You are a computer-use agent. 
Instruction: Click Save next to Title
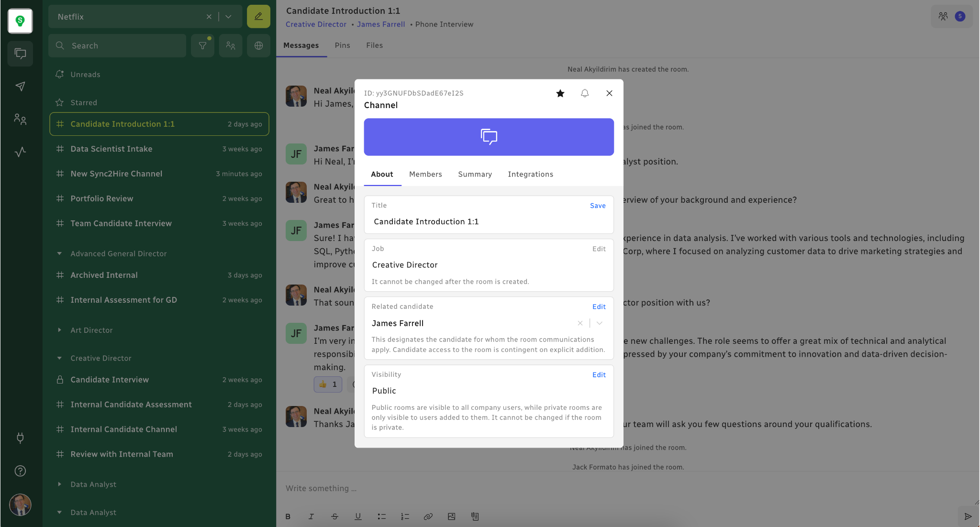tap(597, 206)
